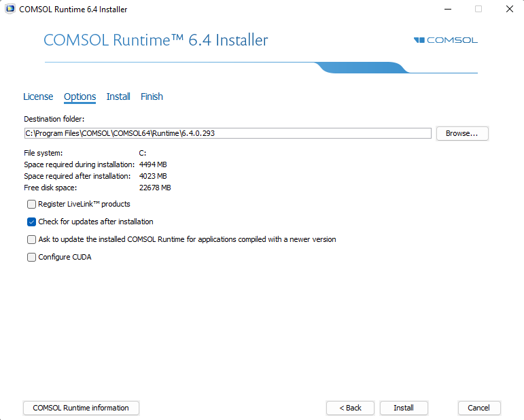The image size is (524, 420).
Task: Close the COMSOL Runtime installer window
Action: [509, 10]
